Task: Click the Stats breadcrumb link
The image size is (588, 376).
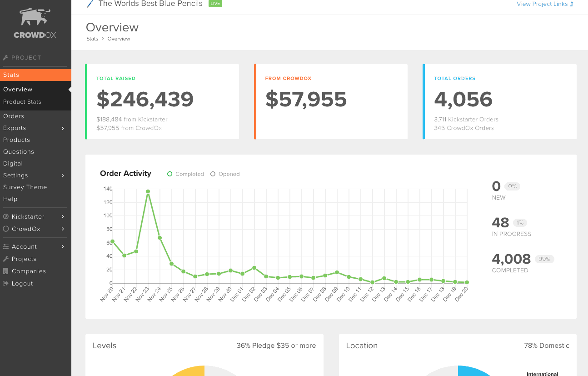Action: click(92, 39)
